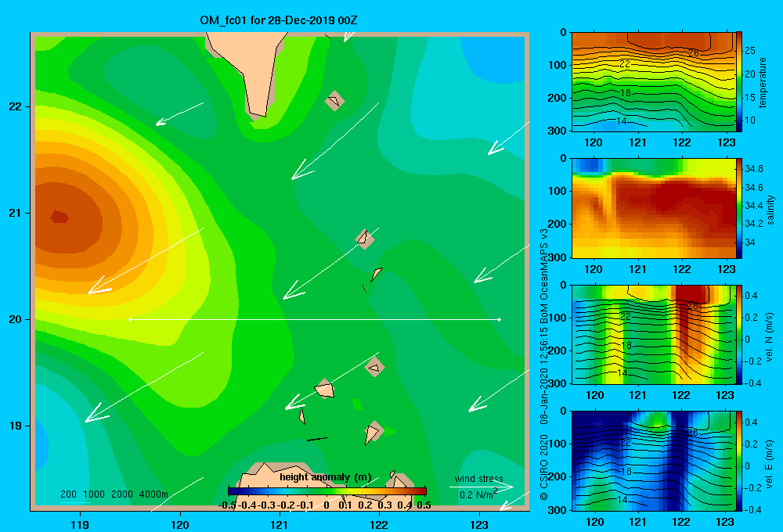This screenshot has height=532, width=783.
Task: Click latitude label 19 on the main map
Action: (x=16, y=426)
